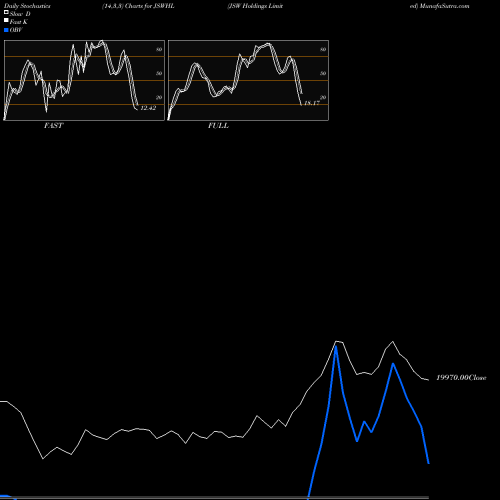Click the Fast K legend swatch
The image size is (500, 500).
coord(6,20)
